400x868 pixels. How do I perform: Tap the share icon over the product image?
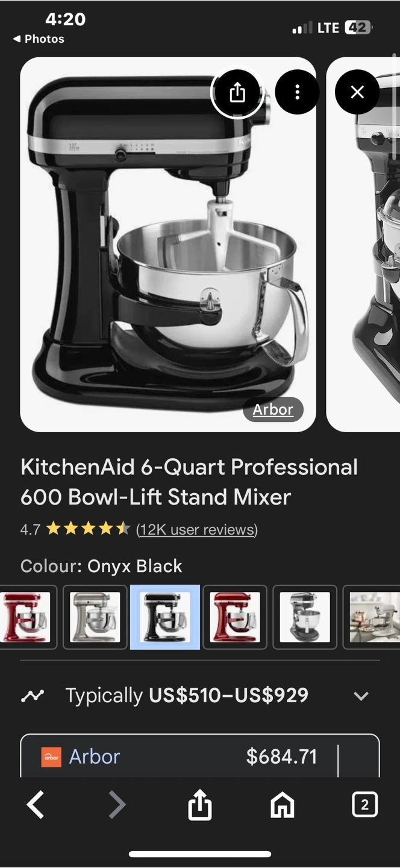[237, 92]
